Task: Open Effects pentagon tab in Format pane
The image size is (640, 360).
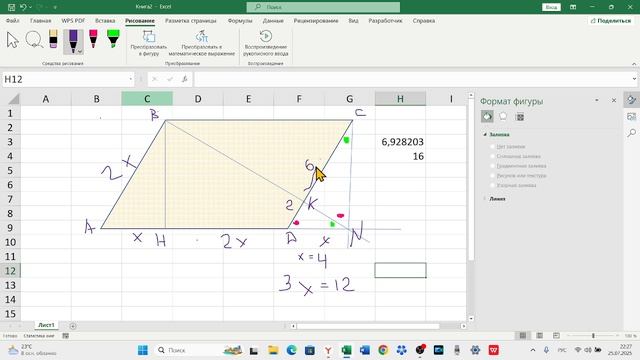Action: [x=503, y=117]
